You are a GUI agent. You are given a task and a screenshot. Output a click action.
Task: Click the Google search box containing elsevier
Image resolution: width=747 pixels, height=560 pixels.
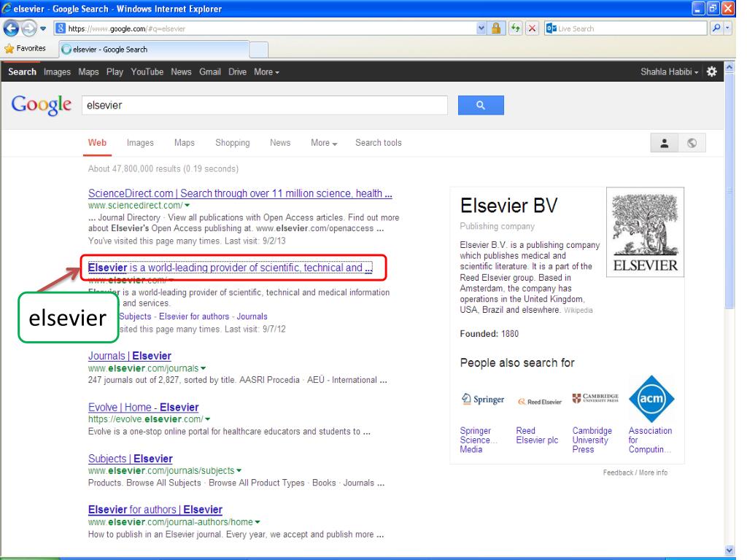[x=265, y=105]
